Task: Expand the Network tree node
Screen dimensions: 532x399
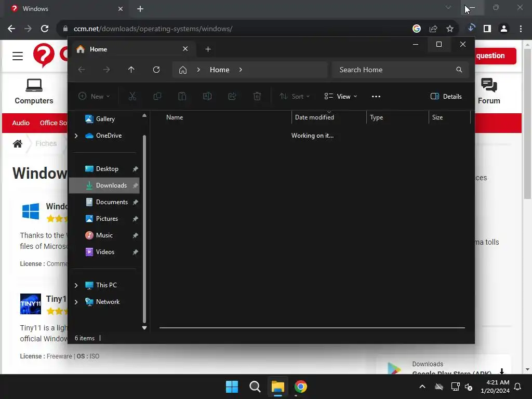Action: 76,302
